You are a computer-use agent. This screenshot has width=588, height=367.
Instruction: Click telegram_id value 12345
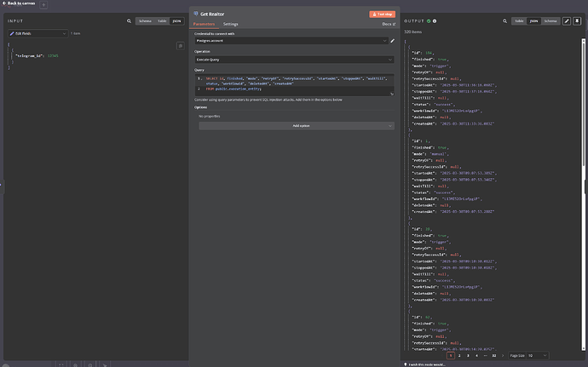pyautogui.click(x=53, y=56)
